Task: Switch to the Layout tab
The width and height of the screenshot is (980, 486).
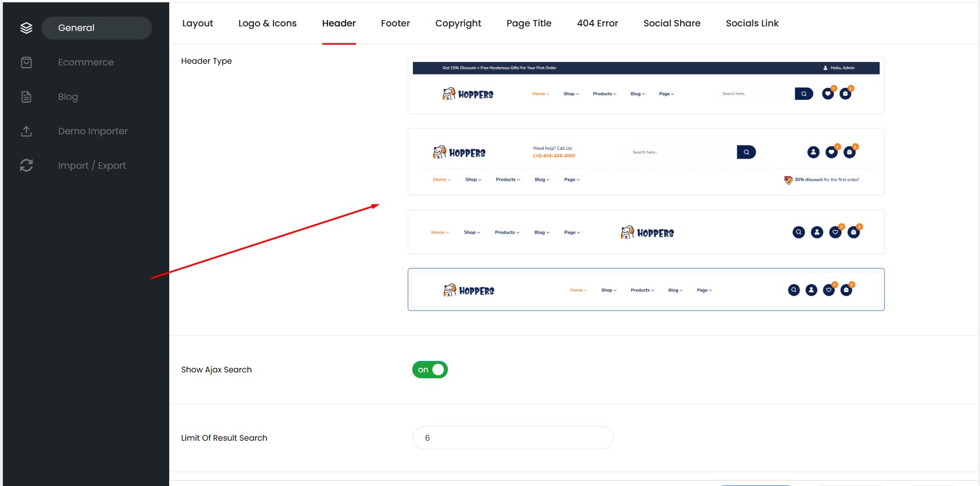Action: point(198,24)
